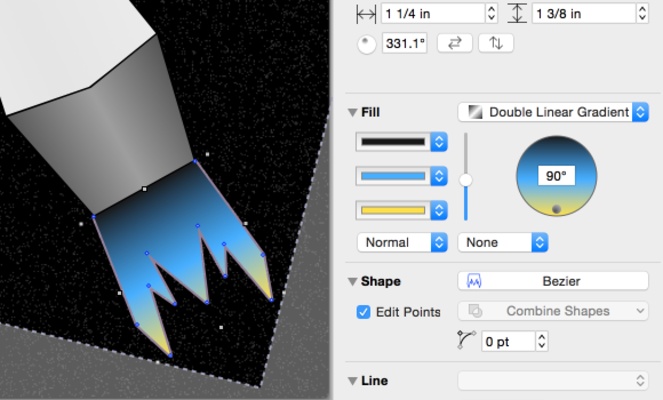Click the rotation angle dial knob

(x=366, y=44)
